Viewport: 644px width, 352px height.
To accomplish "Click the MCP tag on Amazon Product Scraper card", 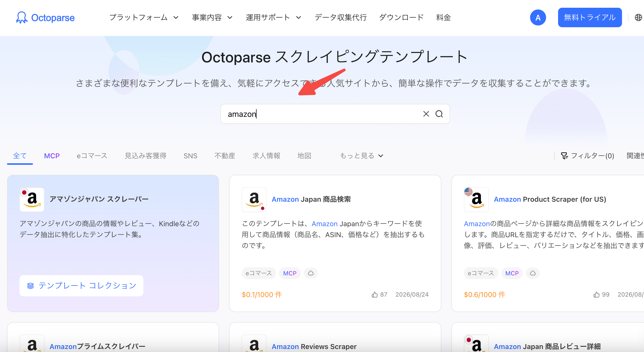I will [512, 273].
